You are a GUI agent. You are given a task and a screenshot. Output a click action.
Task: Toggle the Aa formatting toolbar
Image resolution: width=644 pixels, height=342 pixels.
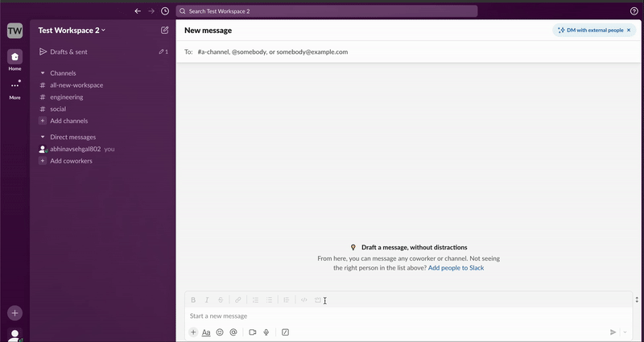point(206,332)
